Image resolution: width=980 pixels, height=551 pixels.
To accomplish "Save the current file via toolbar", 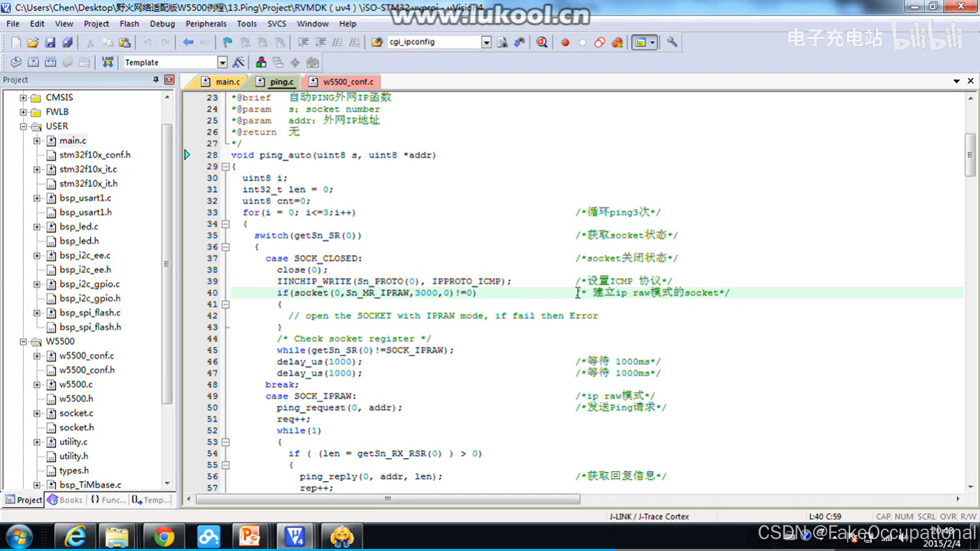I will pos(50,43).
